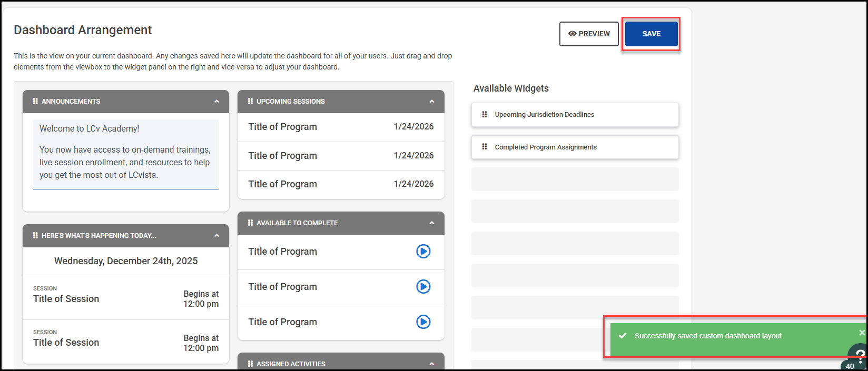868x371 pixels.
Task: Click the Save button
Action: click(x=651, y=34)
